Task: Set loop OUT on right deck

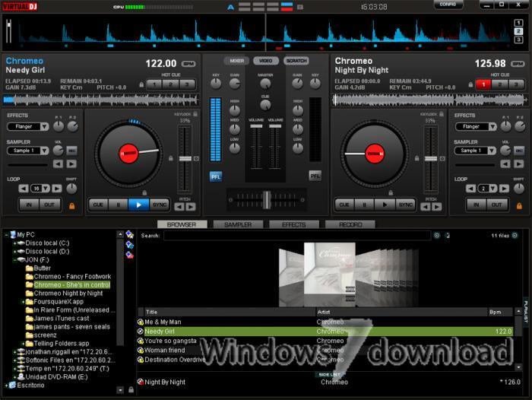Action: pos(496,205)
